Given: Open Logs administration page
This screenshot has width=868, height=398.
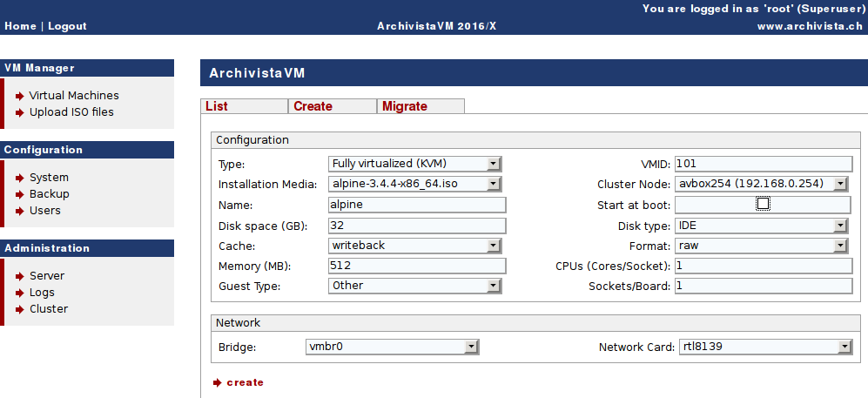Looking at the screenshot, I should coord(42,293).
